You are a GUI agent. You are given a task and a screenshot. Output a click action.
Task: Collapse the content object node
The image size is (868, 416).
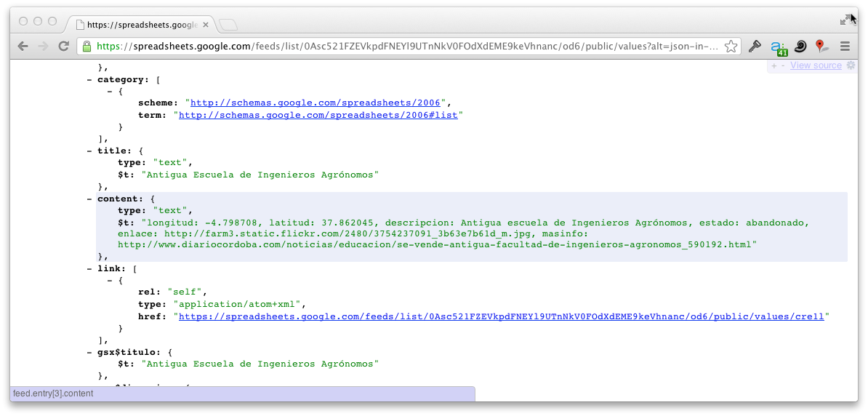pyautogui.click(x=90, y=198)
